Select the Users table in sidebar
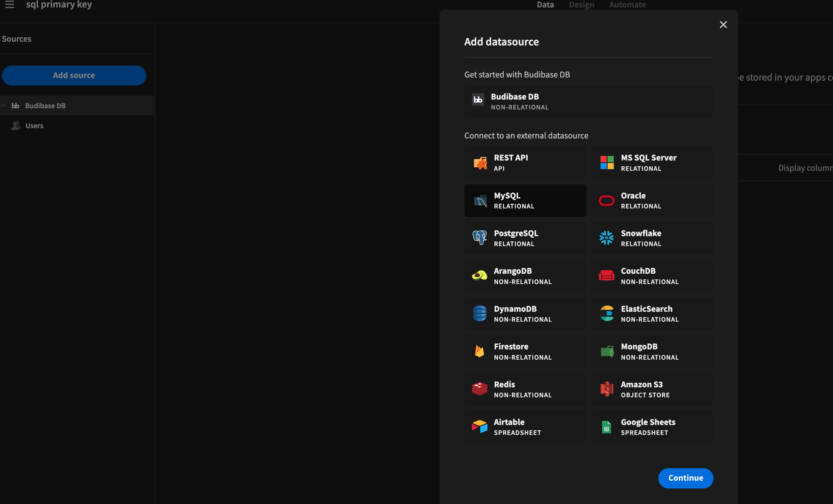 click(34, 126)
